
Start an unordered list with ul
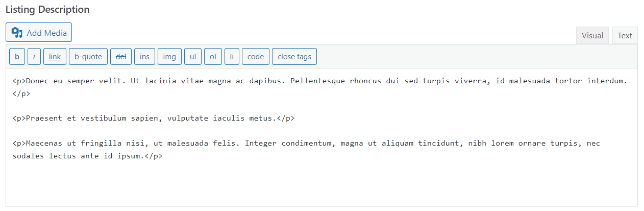193,57
